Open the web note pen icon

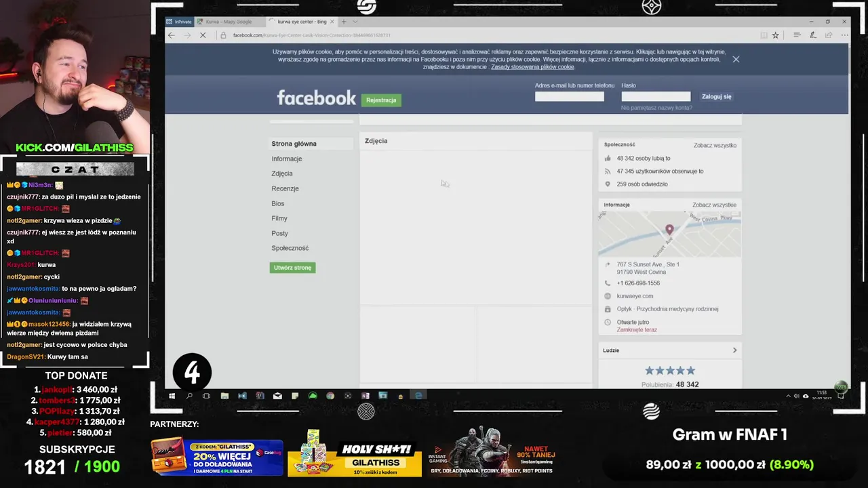(x=812, y=35)
